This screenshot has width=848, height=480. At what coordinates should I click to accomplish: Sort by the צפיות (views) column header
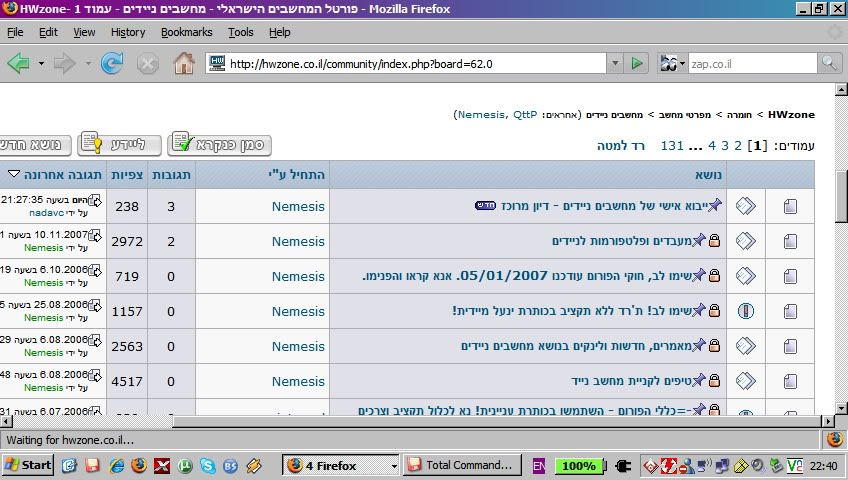(x=127, y=174)
